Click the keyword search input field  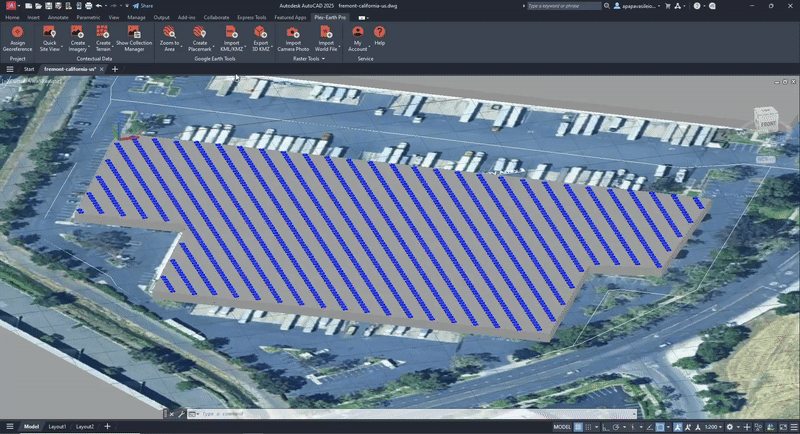pyautogui.click(x=564, y=6)
